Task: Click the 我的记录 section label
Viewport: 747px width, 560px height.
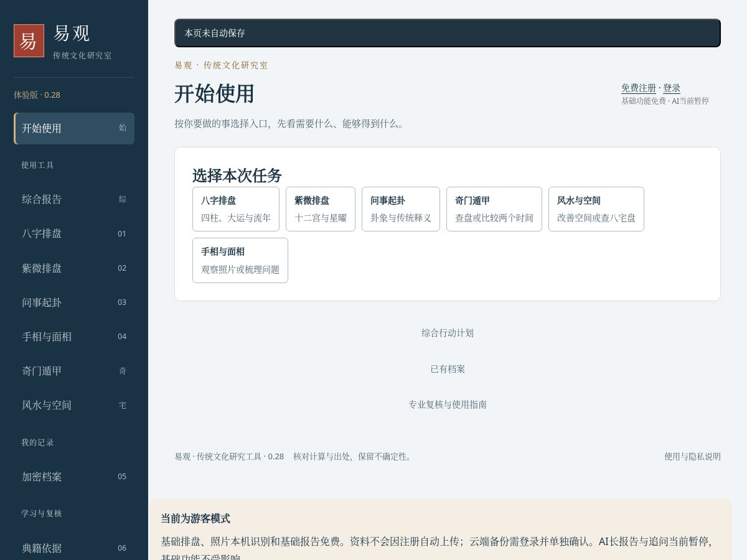Action: [x=37, y=442]
